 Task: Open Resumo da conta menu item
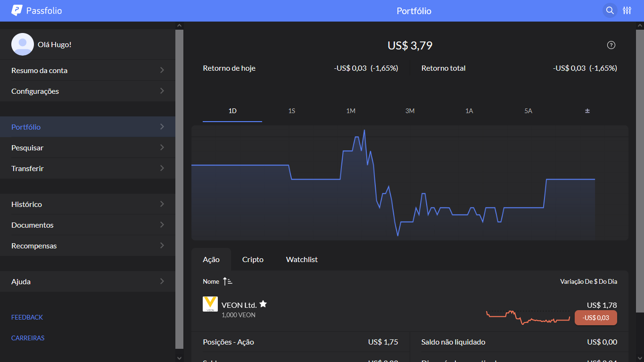tap(88, 70)
